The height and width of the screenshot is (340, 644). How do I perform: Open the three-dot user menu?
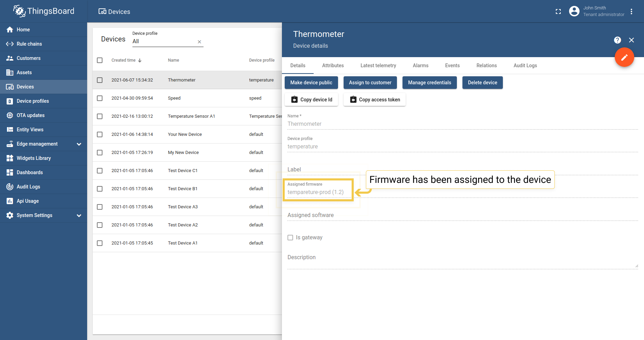631,11
